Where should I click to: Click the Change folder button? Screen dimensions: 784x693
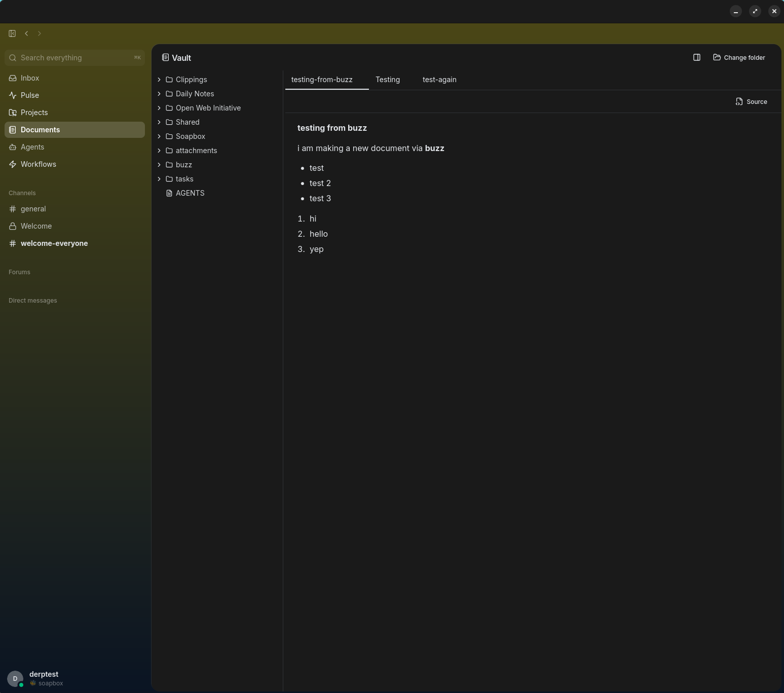[739, 58]
